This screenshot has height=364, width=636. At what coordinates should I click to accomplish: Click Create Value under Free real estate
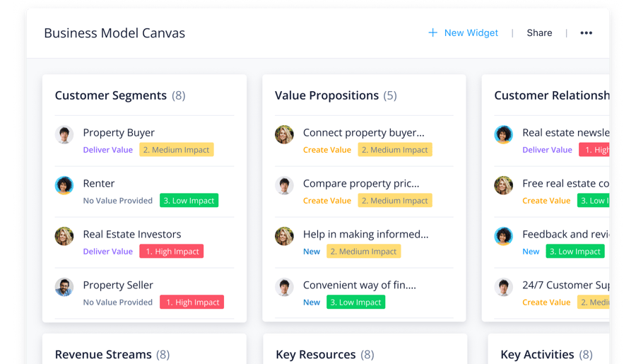546,201
